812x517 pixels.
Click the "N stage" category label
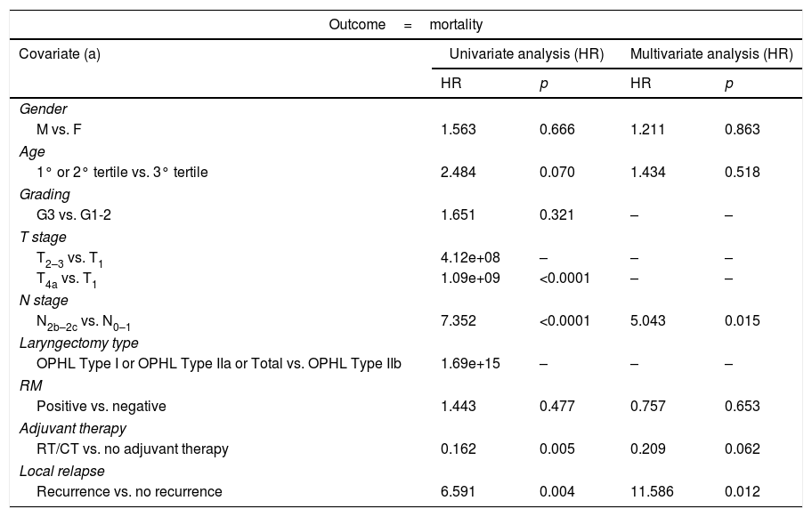click(43, 300)
